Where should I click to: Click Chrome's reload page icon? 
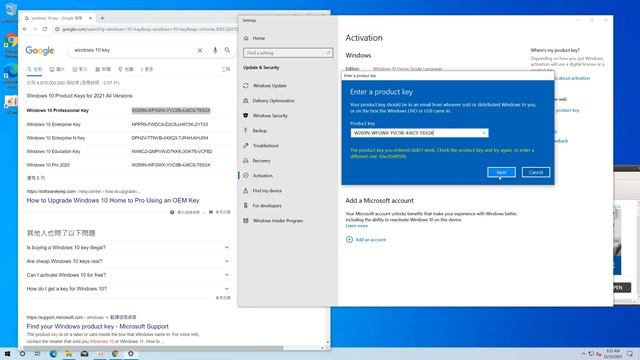click(x=45, y=29)
